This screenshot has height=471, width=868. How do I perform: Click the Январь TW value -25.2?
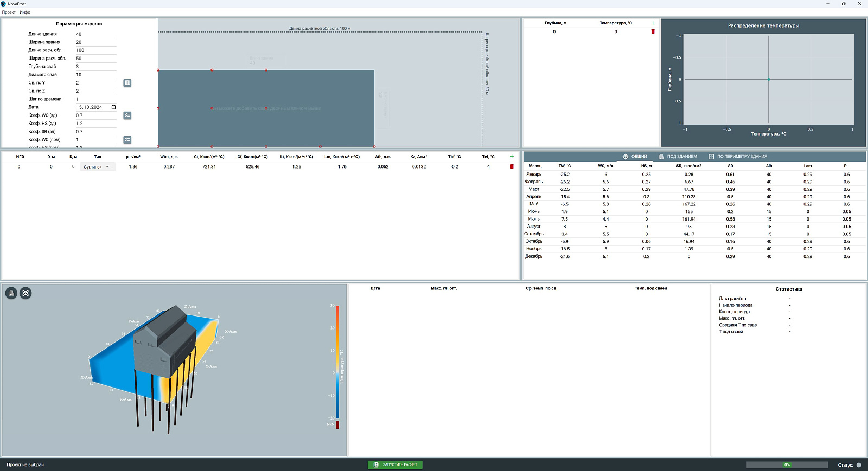565,175
